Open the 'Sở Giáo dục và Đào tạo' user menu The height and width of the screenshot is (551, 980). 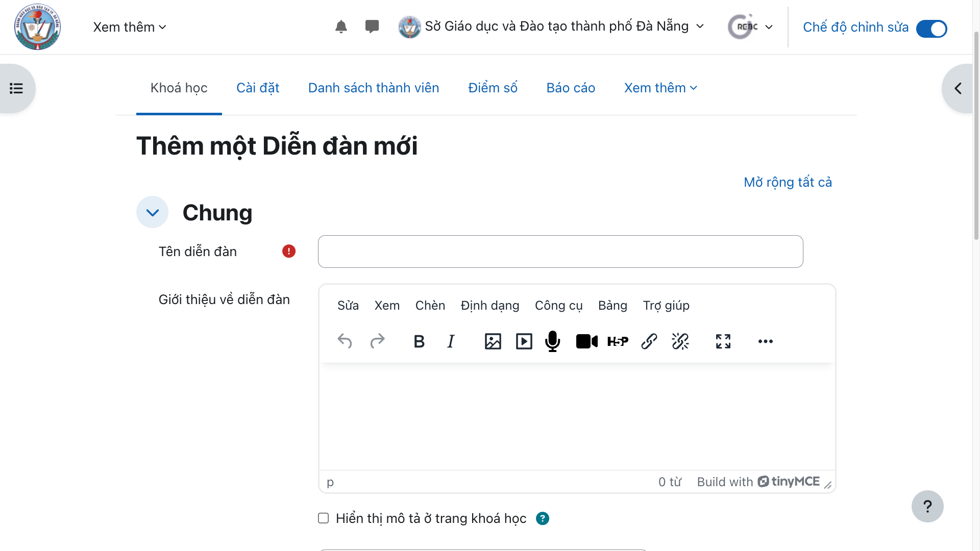click(551, 27)
